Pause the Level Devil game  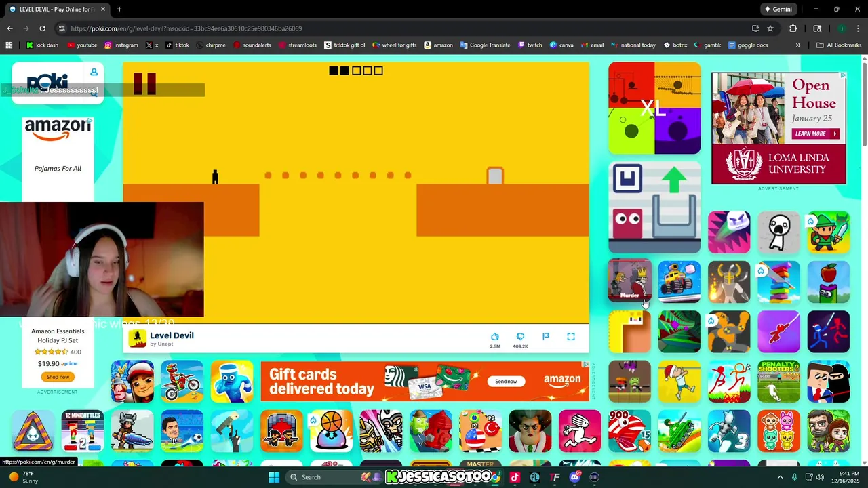point(144,83)
